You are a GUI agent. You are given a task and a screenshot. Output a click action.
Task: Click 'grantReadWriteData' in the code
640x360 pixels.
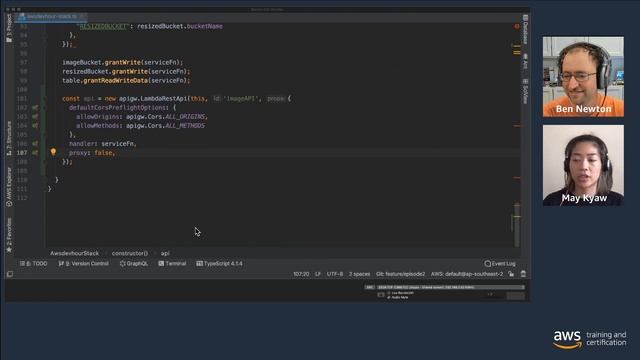[116, 81]
